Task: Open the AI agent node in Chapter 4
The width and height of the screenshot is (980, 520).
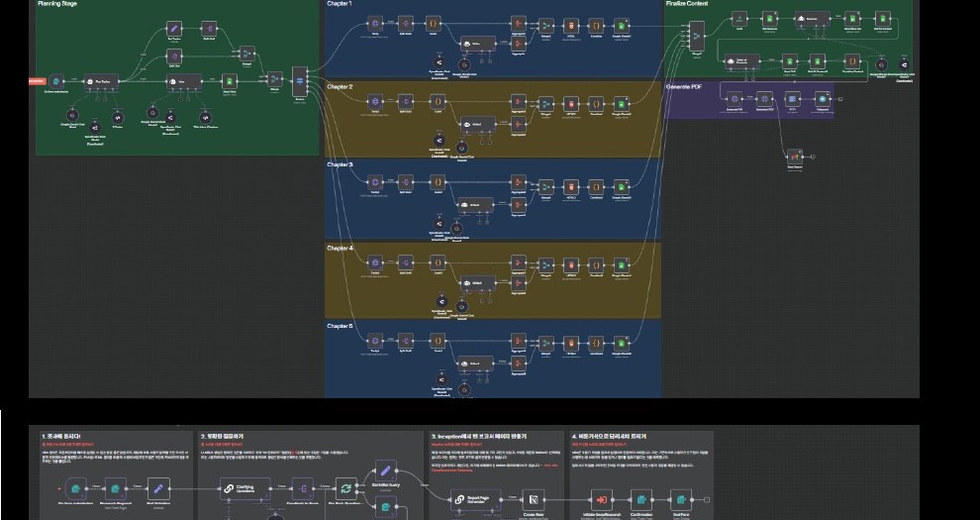Action: point(478,283)
